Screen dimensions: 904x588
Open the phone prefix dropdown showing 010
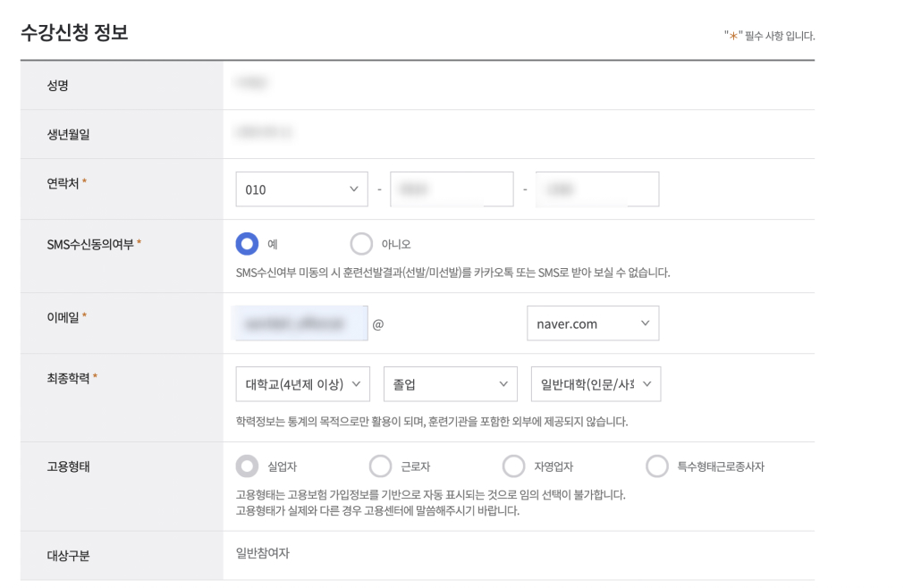point(301,189)
